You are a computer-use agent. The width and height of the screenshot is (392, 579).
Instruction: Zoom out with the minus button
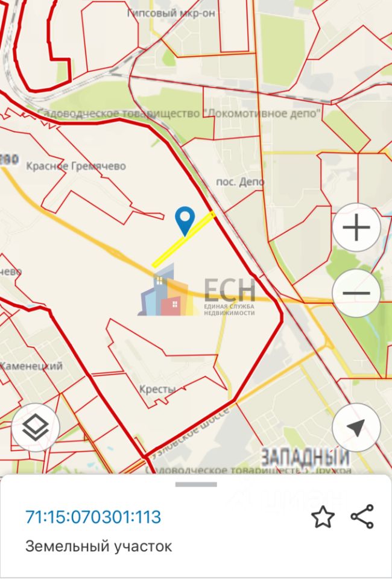[356, 293]
